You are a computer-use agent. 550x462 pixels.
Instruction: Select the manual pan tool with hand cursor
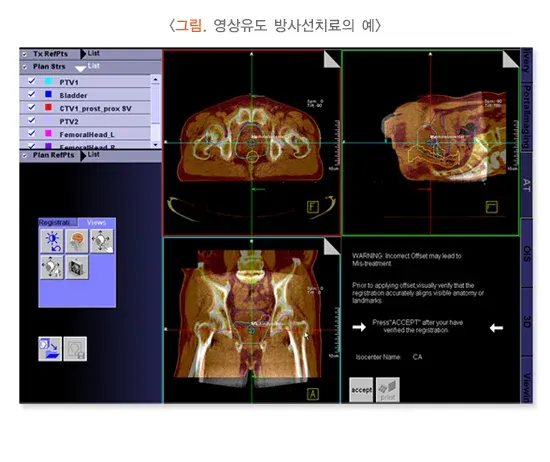pyautogui.click(x=102, y=241)
